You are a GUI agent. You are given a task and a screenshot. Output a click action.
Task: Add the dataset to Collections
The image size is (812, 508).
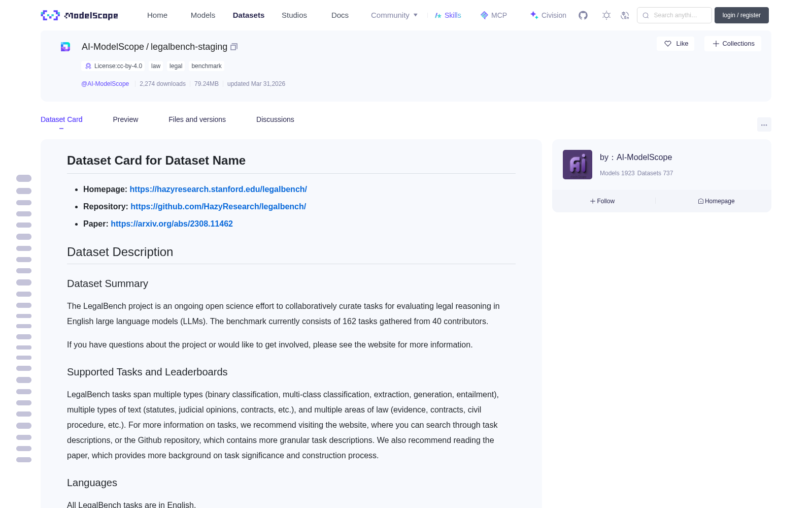coord(733,44)
